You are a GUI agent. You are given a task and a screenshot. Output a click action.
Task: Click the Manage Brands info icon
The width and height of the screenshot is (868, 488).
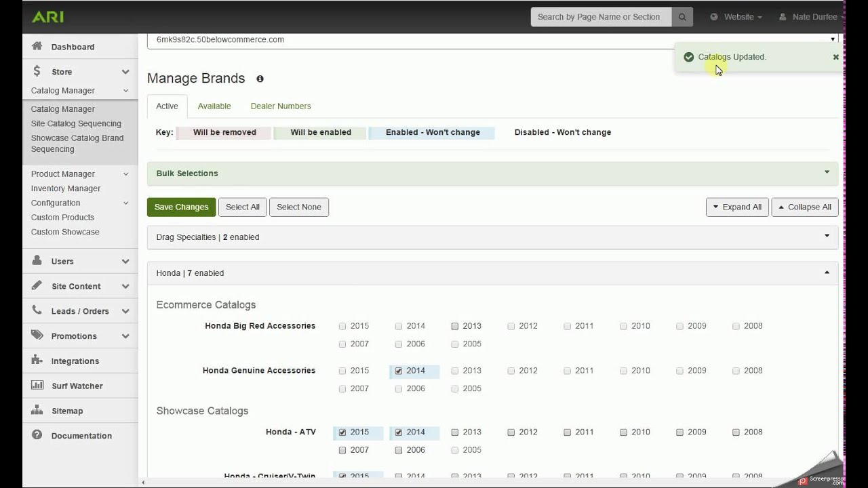click(x=260, y=79)
